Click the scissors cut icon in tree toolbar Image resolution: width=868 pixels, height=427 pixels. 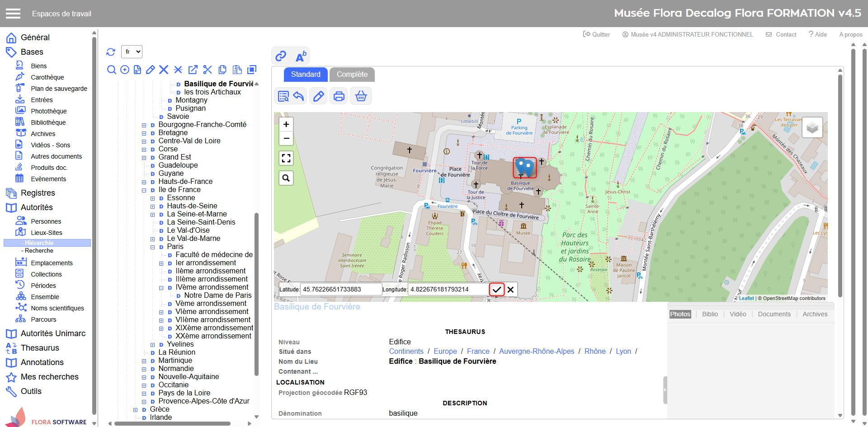[208, 70]
